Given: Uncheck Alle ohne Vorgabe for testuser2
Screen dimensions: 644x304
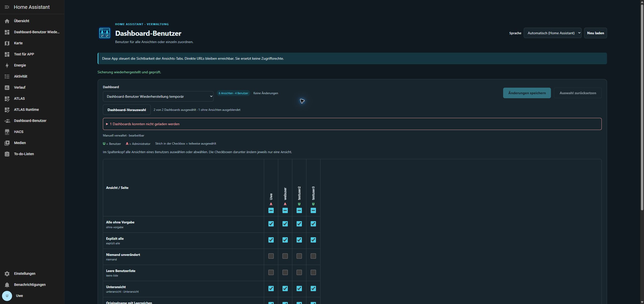Looking at the screenshot, I should coord(299,224).
